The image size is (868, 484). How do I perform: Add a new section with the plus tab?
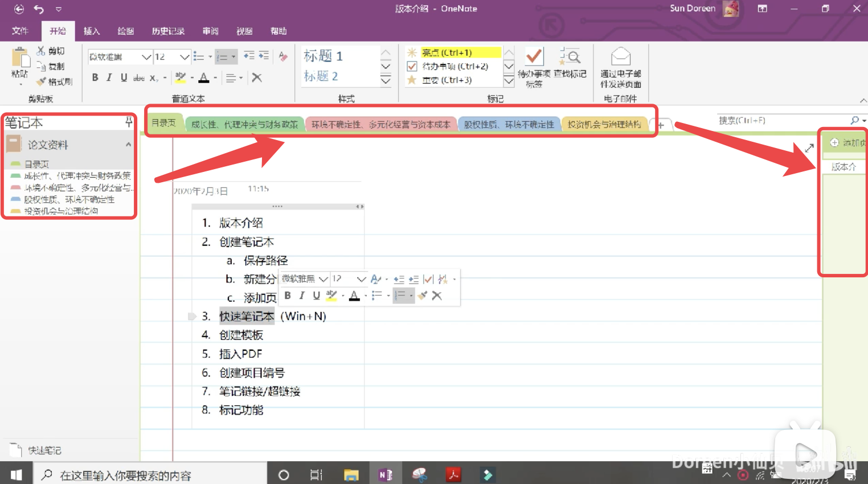coord(661,125)
